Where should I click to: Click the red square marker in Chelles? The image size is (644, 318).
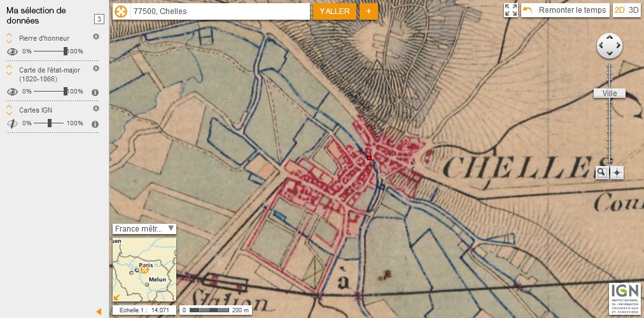pyautogui.click(x=369, y=158)
